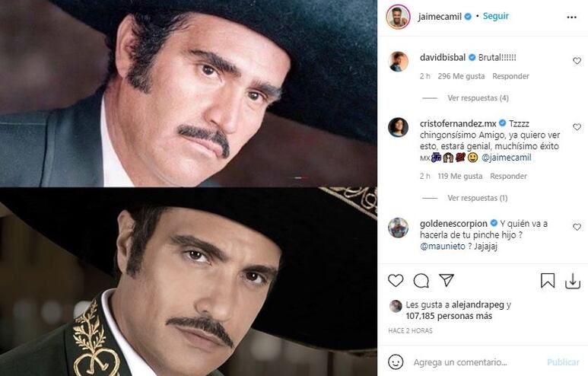Screen dimensions: 588x376
Task: Reply to davidbisbal via Responder
Action: (x=510, y=76)
